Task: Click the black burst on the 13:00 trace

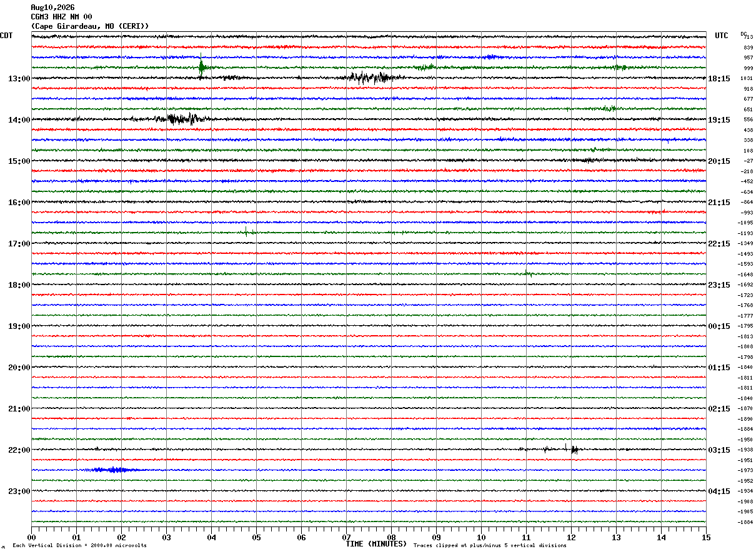Action: (373, 78)
